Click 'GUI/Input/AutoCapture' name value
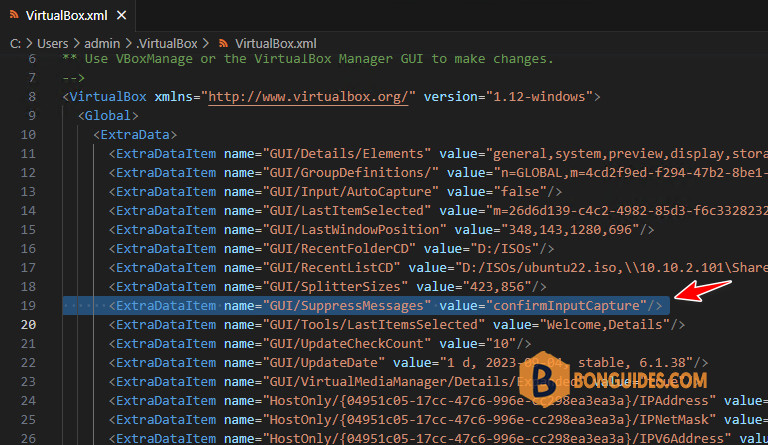This screenshot has width=768, height=445. (350, 192)
